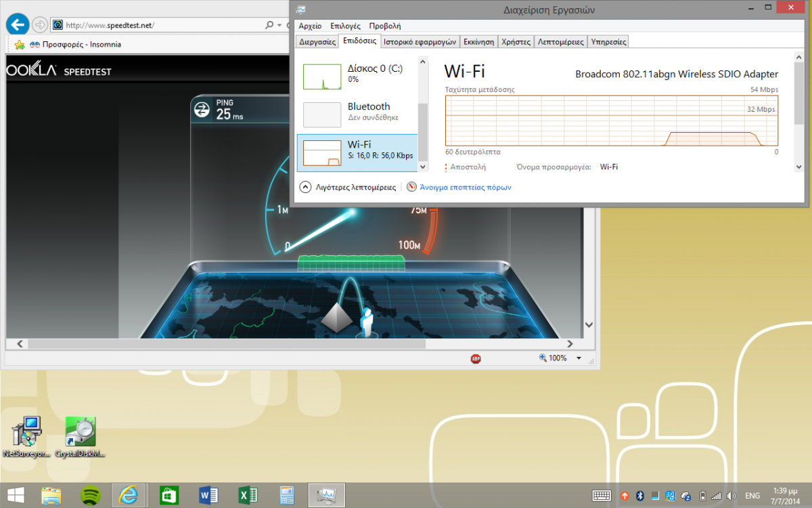Click the speedtest.net site favicon in address bar
The height and width of the screenshot is (508, 812).
pos(58,25)
